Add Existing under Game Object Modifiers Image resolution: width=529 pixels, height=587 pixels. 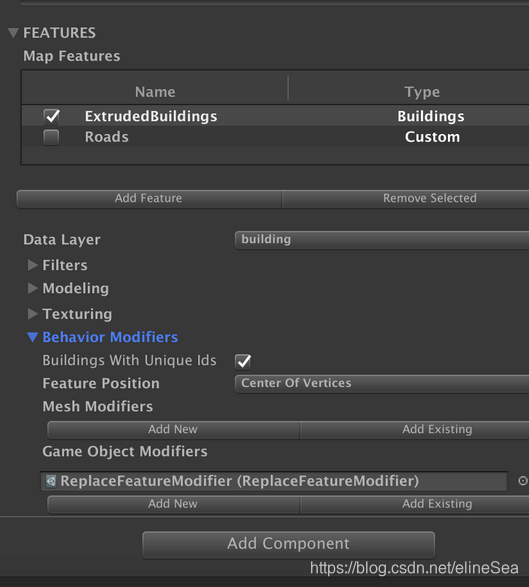[414, 504]
